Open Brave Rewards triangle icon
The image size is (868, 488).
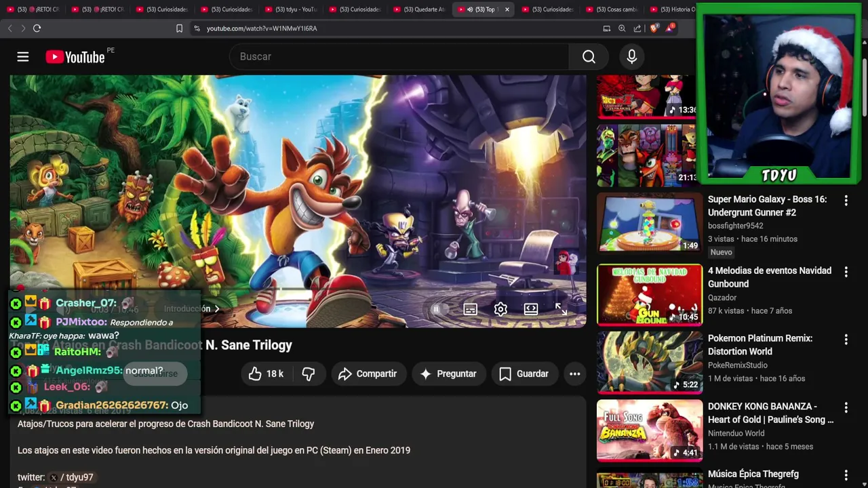click(x=670, y=28)
